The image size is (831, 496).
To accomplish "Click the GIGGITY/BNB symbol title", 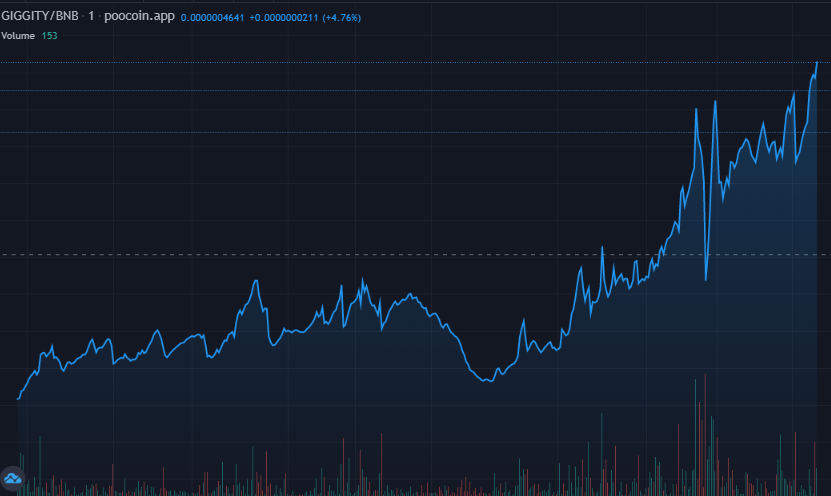I will pyautogui.click(x=40, y=16).
